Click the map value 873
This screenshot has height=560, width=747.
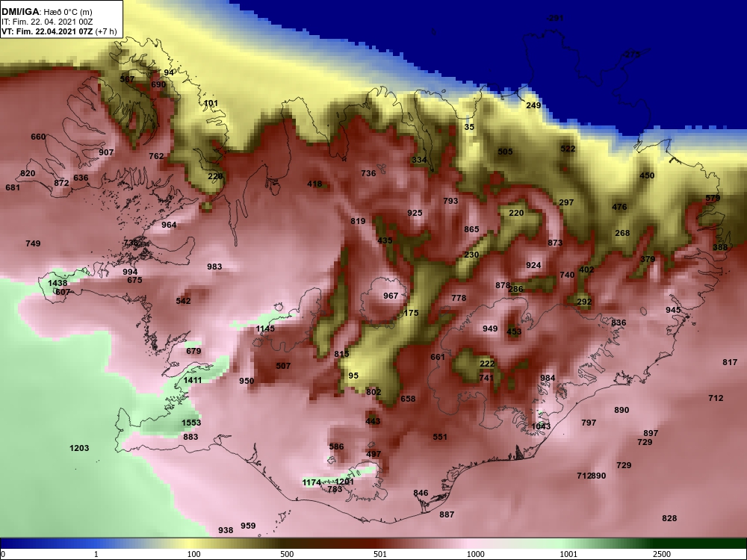coord(555,243)
